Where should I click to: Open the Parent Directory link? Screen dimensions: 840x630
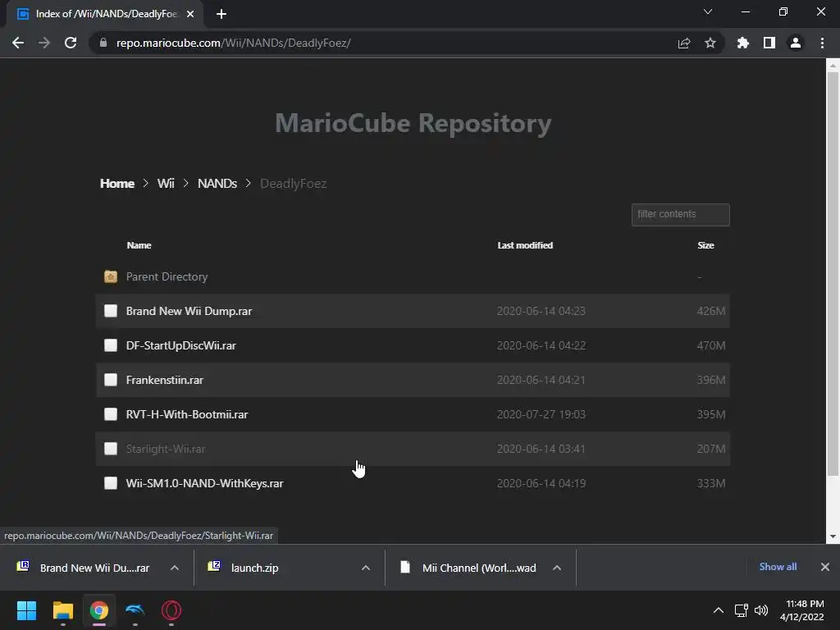(x=167, y=276)
